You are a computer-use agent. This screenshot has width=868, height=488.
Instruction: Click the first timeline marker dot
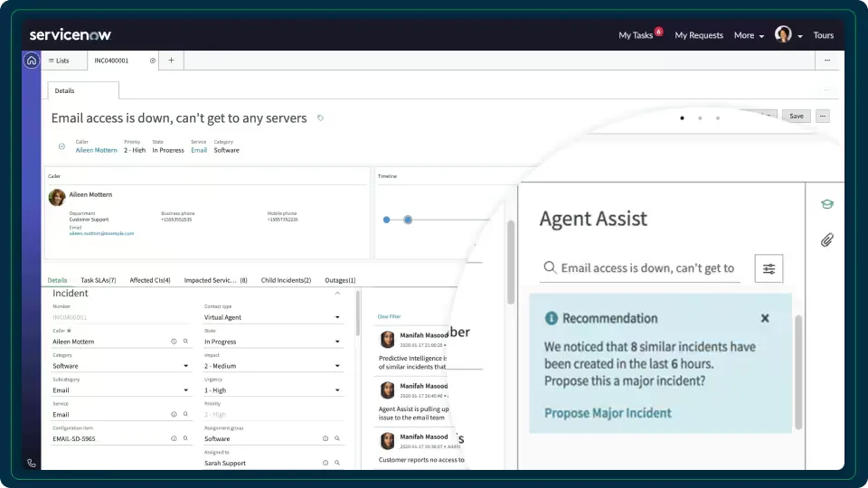click(386, 220)
